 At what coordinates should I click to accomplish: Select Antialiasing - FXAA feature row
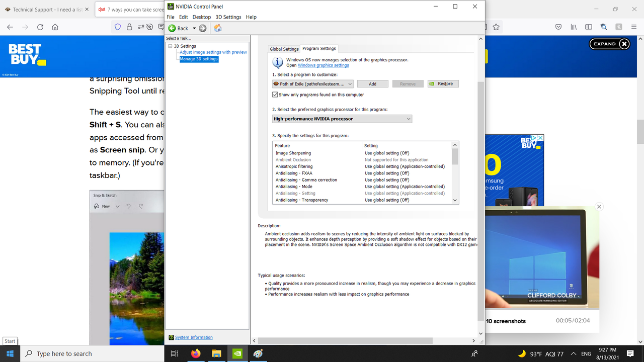(362, 173)
